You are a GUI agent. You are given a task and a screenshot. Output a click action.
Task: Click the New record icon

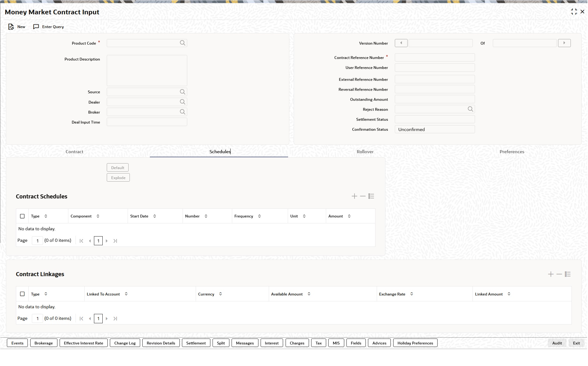point(11,27)
